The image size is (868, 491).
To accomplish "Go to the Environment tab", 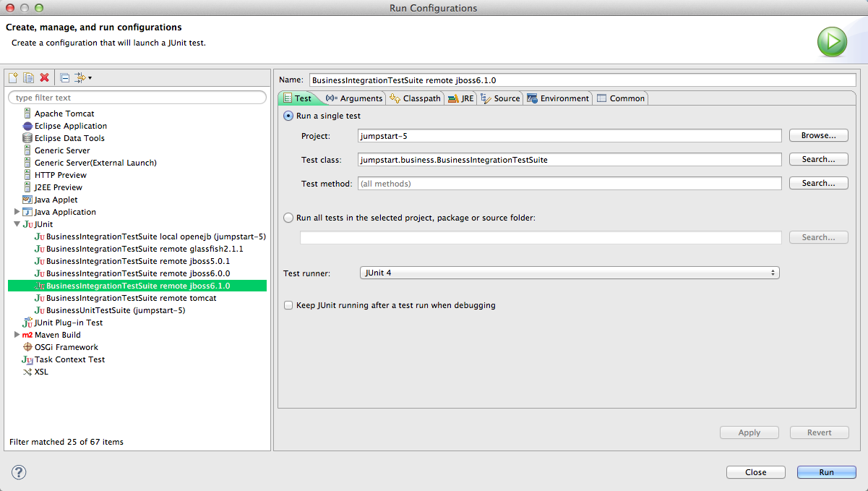I will point(558,98).
